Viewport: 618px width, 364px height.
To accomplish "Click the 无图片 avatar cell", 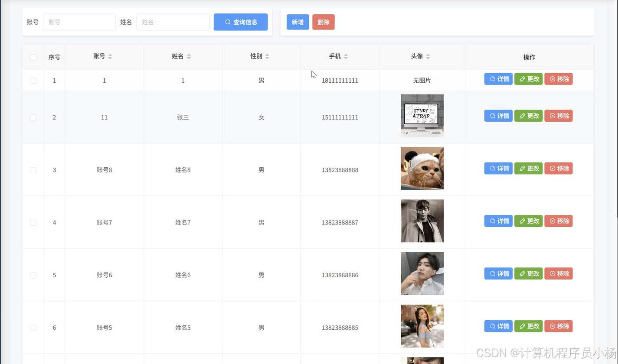I will (x=422, y=81).
